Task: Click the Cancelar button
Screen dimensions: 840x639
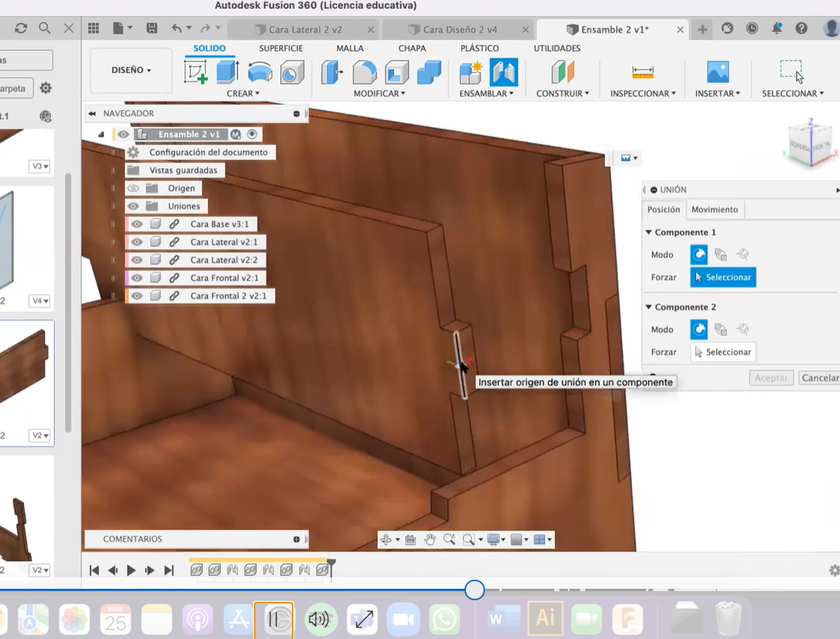Action: click(819, 378)
